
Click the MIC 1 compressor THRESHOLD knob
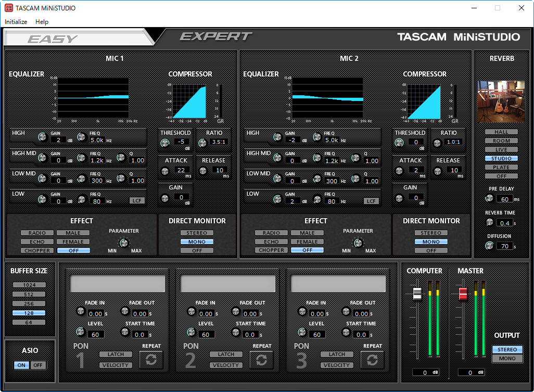coord(165,143)
